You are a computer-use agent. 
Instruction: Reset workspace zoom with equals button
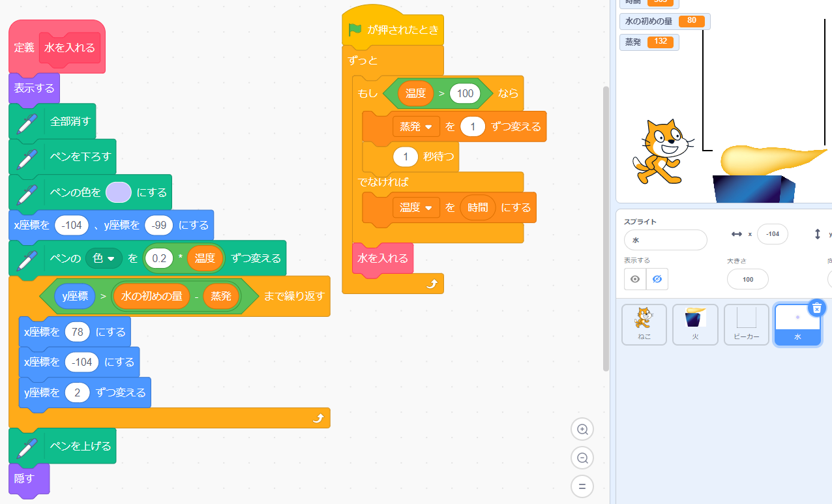coord(582,486)
